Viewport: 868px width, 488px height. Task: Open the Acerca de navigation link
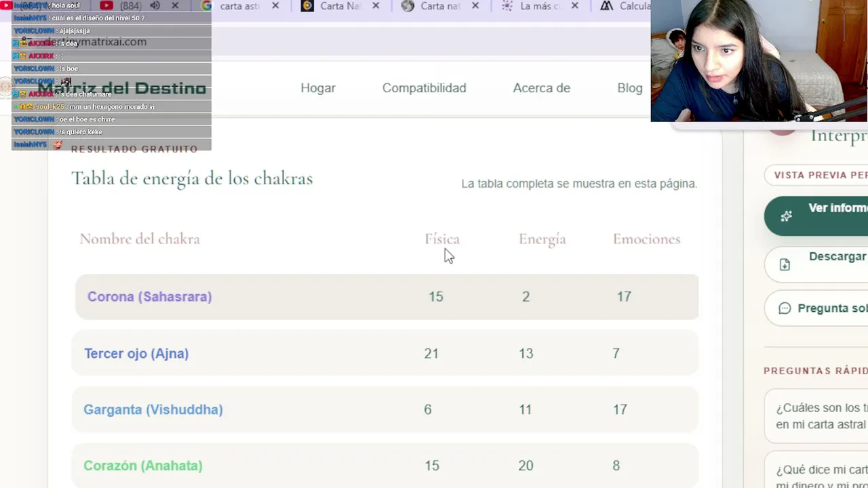click(541, 88)
